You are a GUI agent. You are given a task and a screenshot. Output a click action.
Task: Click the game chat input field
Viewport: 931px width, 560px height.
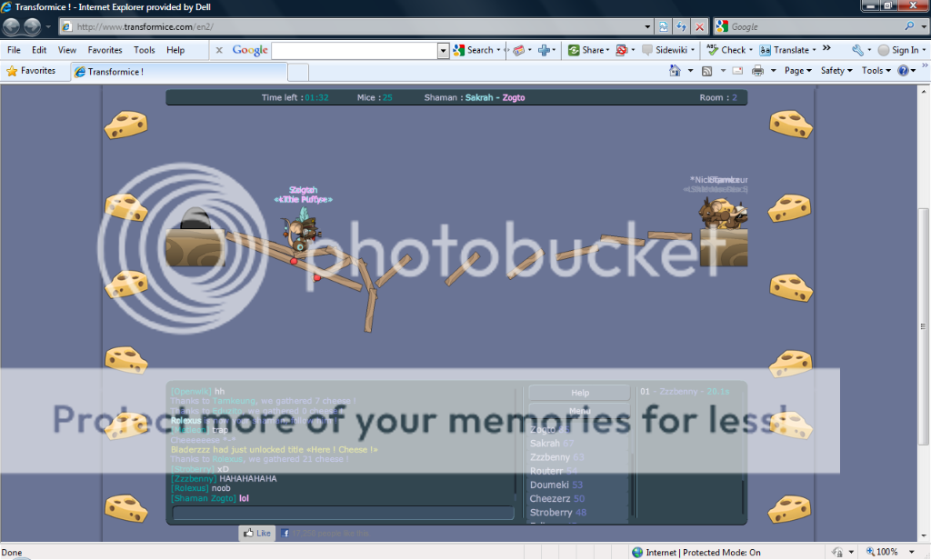pyautogui.click(x=343, y=513)
